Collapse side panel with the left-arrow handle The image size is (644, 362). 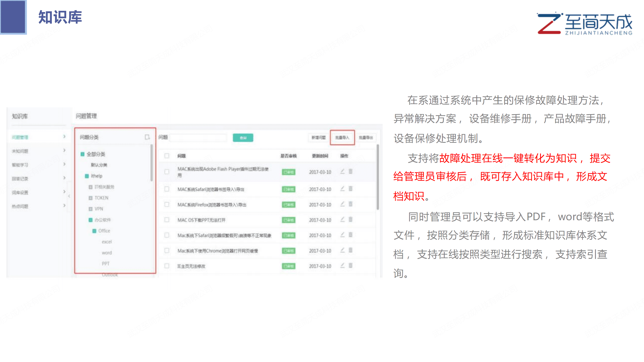tap(69, 196)
